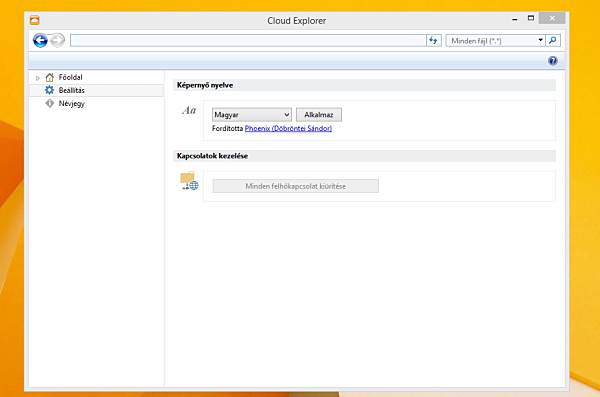The image size is (600, 397).
Task: Select Főoldal in the sidebar
Action: [70, 77]
